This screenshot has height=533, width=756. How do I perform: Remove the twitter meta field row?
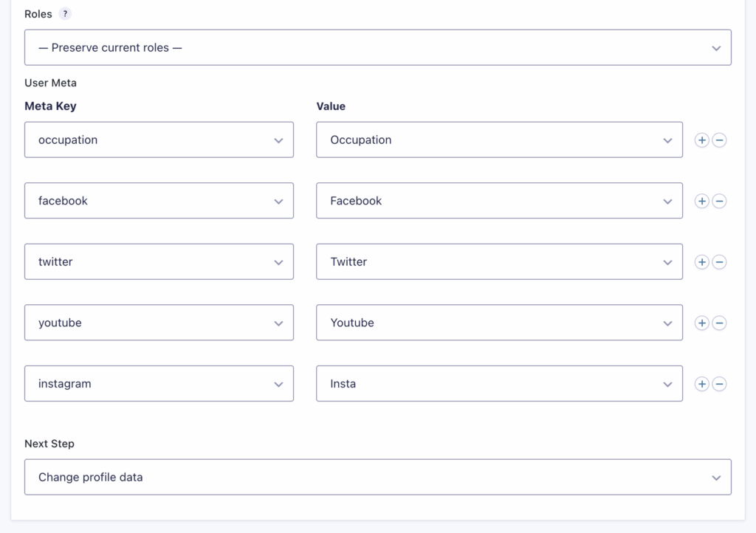pyautogui.click(x=719, y=261)
